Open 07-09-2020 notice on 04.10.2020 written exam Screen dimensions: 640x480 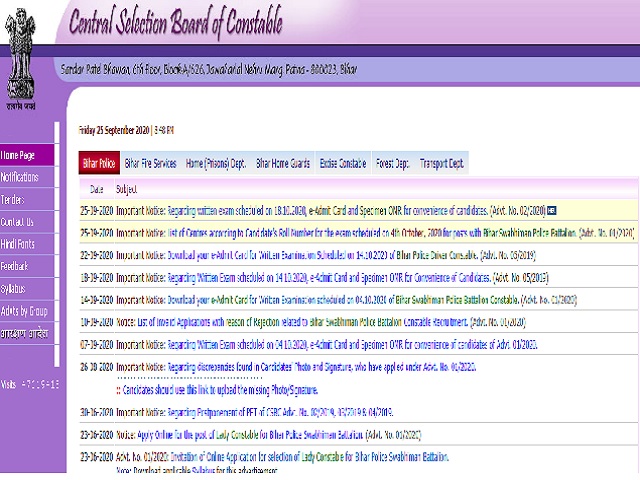pos(352,345)
